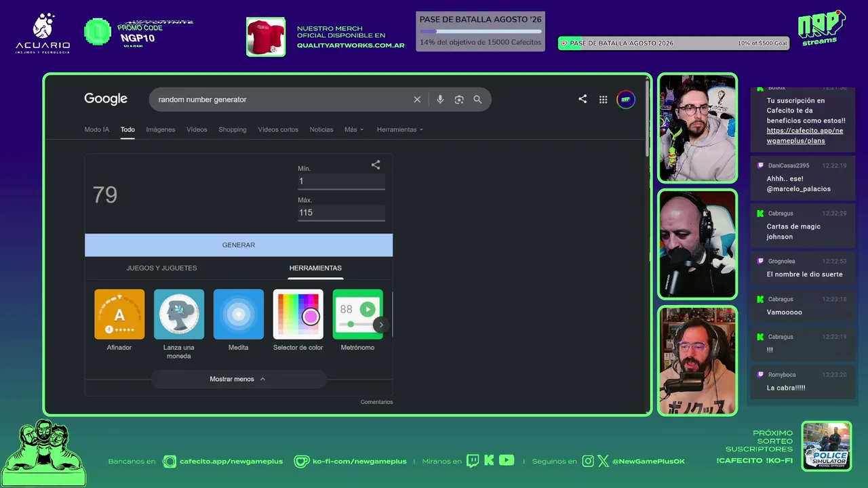Select the HERRAMIENTAS widget tab
The width and height of the screenshot is (868, 488).
click(315, 268)
